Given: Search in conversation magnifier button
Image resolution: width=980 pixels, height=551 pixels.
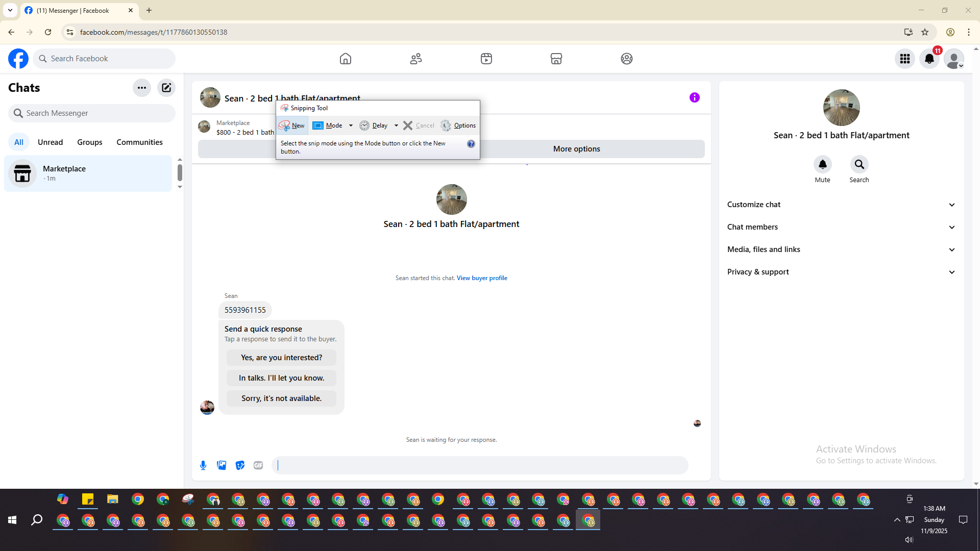Looking at the screenshot, I should tap(859, 165).
